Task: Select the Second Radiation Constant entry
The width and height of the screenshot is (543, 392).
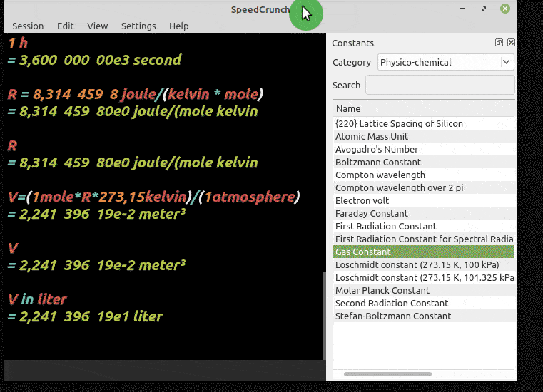Action: [x=424, y=303]
